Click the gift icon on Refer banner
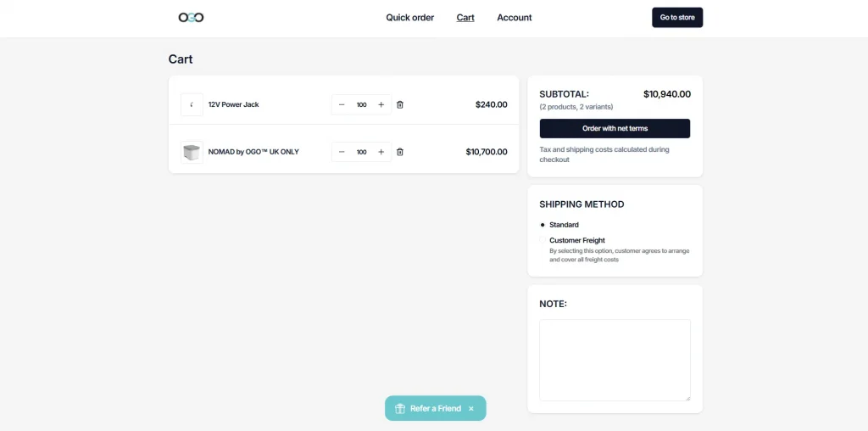This screenshot has height=431, width=868. 400,408
